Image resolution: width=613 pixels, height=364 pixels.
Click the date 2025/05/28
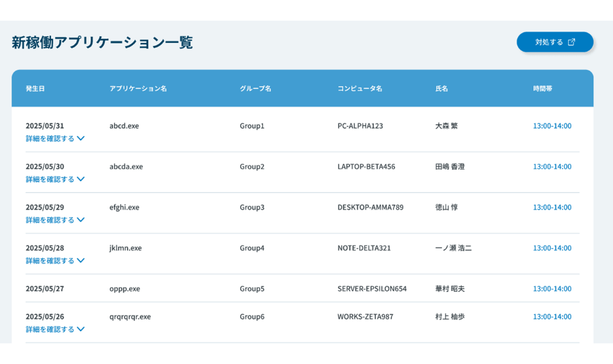[x=45, y=248]
